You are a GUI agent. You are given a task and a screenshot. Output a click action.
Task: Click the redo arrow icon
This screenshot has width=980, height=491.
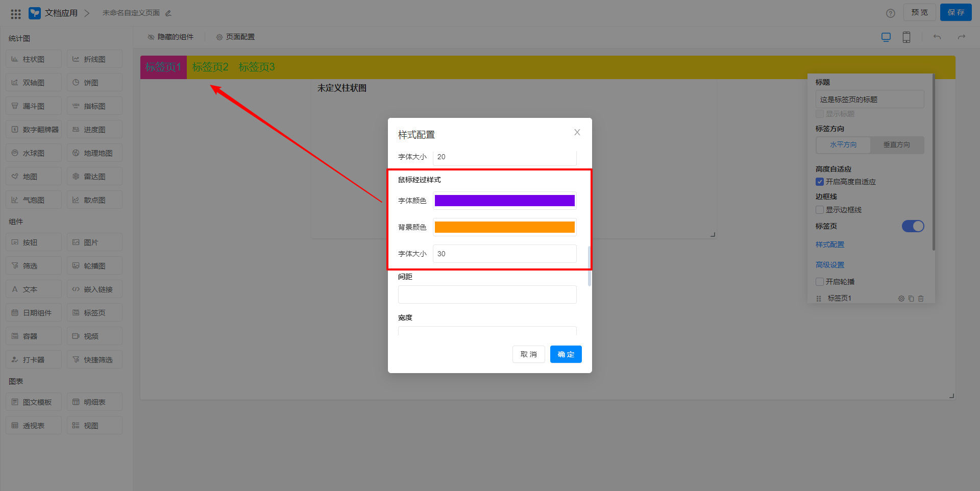coord(962,37)
